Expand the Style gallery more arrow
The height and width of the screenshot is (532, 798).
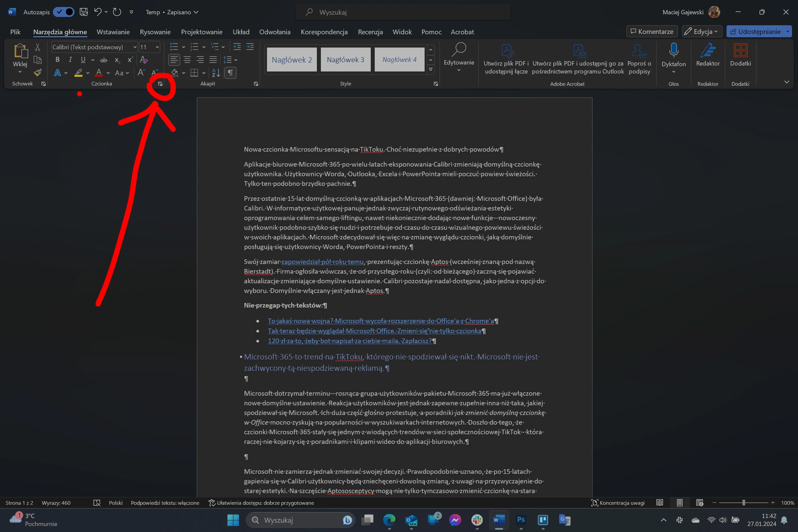coord(431,69)
